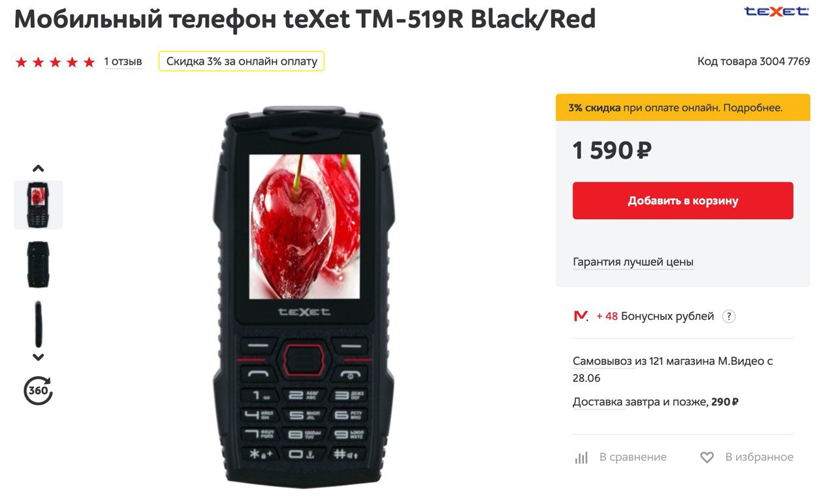Click the yellow 3% скидка banner
This screenshot has width=836, height=504.
click(683, 107)
